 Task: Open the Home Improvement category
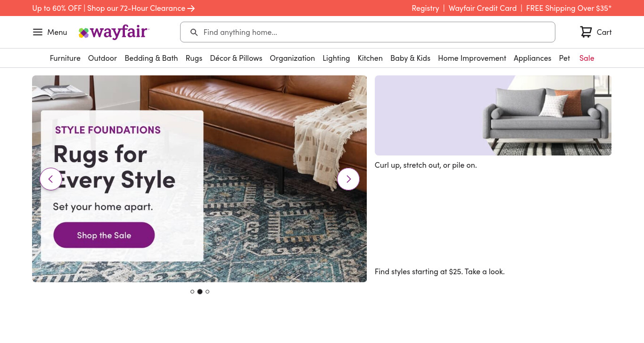(472, 58)
